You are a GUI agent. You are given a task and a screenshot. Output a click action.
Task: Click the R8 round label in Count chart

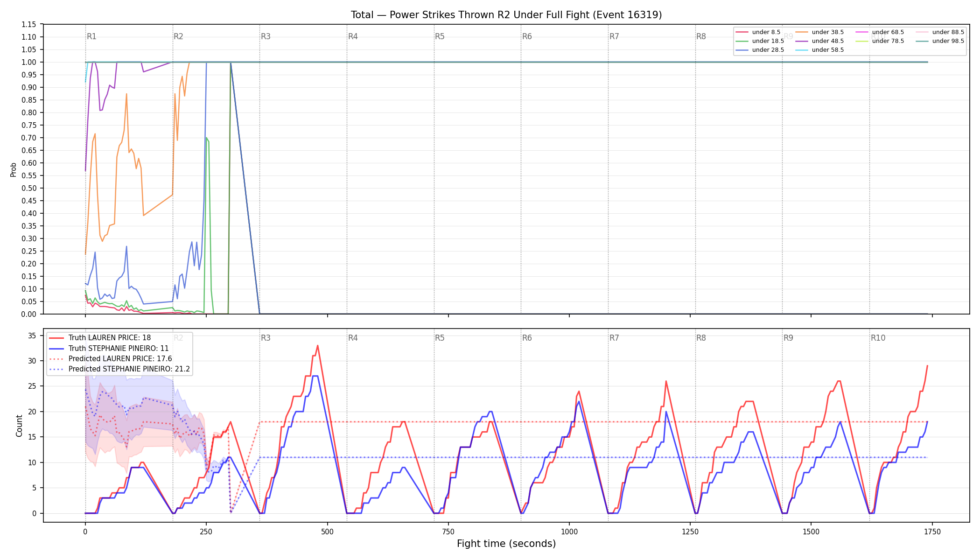701,338
